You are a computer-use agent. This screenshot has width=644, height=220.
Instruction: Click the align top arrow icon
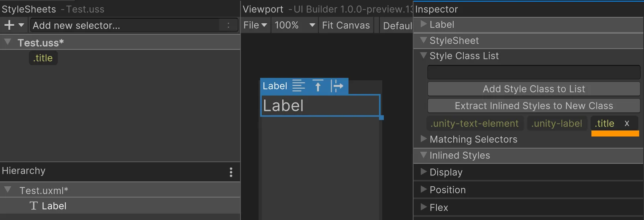click(x=318, y=86)
